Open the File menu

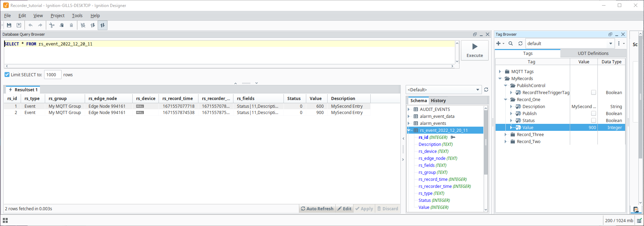7,15
